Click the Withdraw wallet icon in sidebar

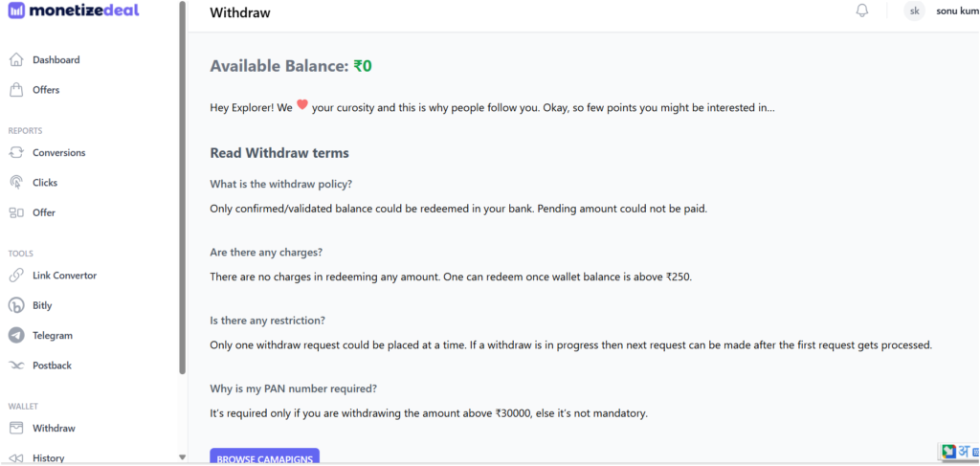16,428
